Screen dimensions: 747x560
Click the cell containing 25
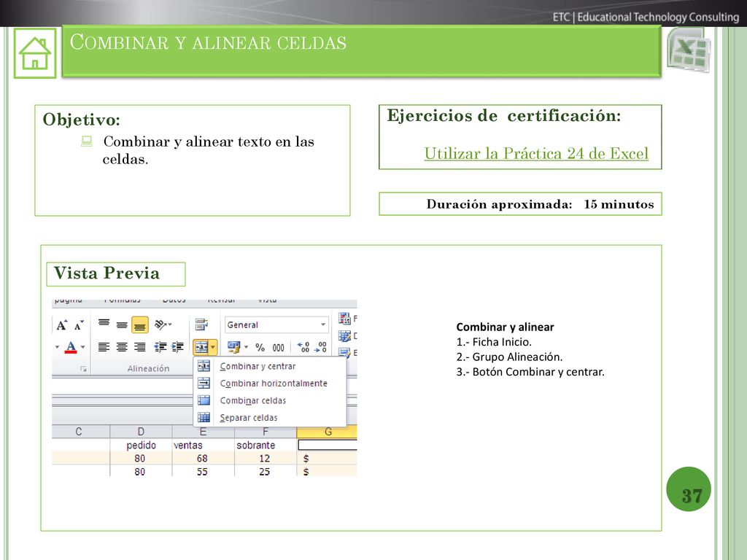coord(266,472)
